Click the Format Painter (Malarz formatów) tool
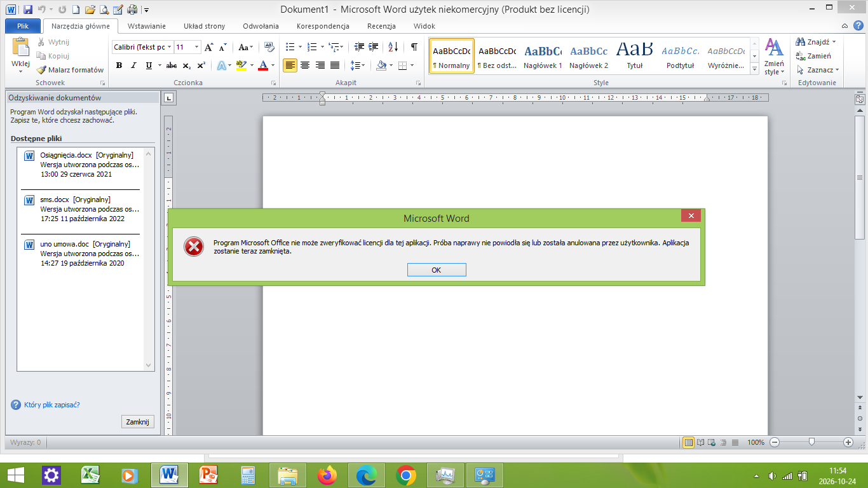The height and width of the screenshot is (488, 868). (x=70, y=70)
